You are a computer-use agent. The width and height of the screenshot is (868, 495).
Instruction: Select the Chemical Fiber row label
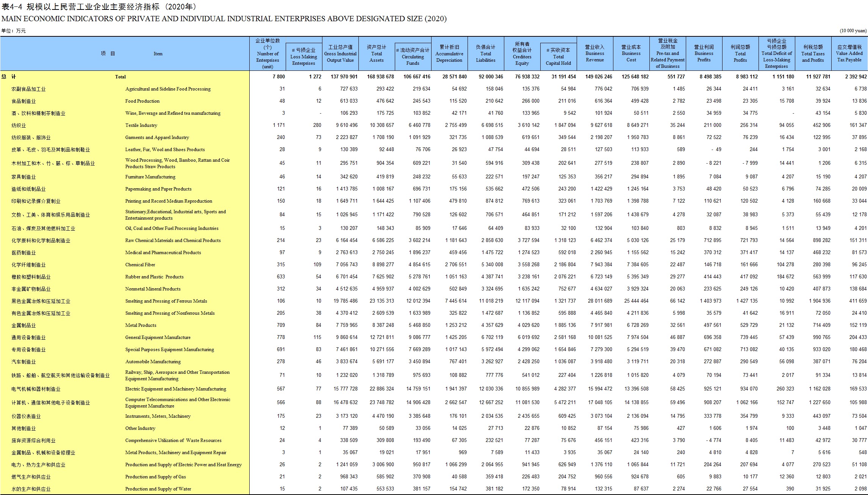140,265
